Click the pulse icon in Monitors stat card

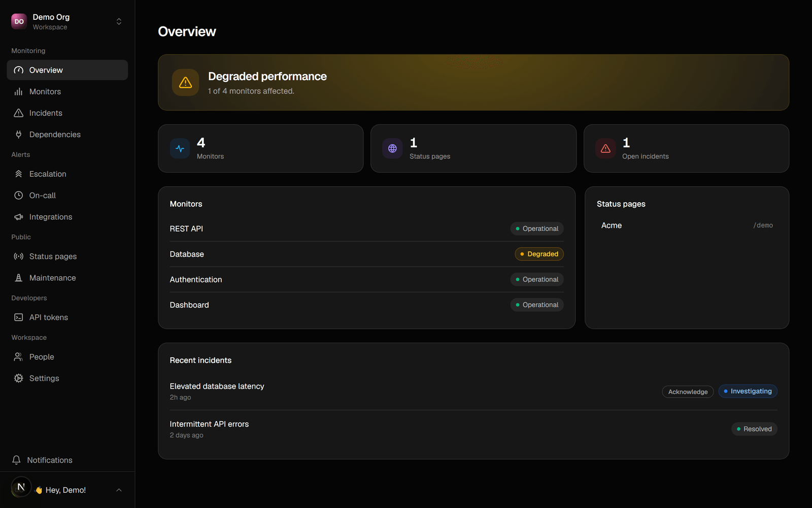[180, 149]
